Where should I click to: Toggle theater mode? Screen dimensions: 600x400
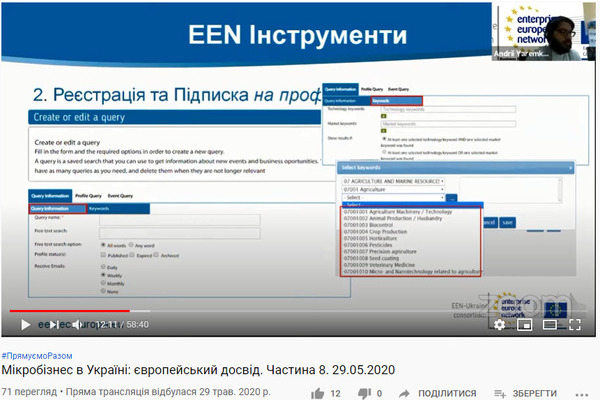pos(549,325)
